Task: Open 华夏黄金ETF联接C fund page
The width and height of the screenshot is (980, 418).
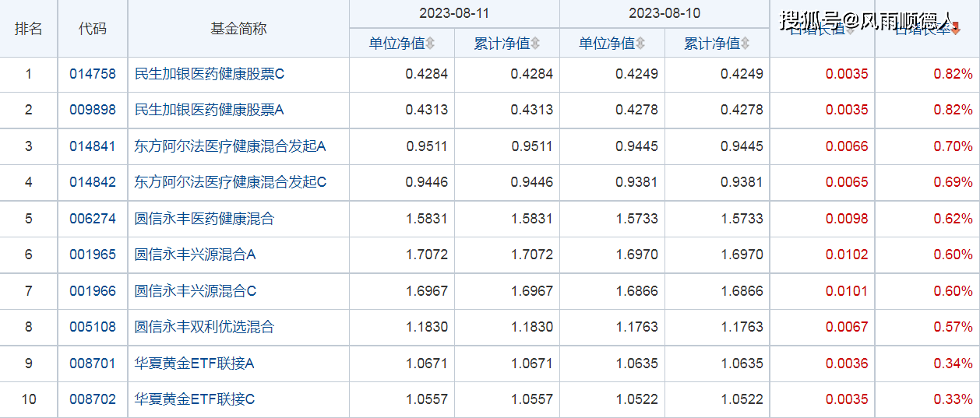Action: click(195, 399)
